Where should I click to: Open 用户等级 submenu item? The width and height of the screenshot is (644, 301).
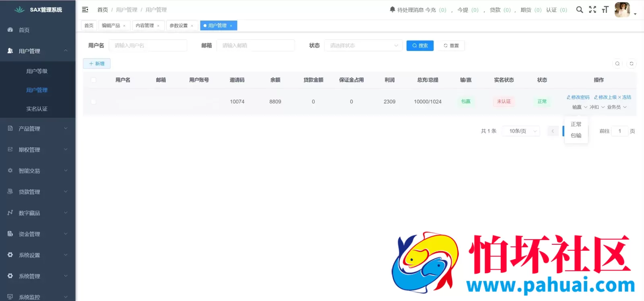click(38, 71)
